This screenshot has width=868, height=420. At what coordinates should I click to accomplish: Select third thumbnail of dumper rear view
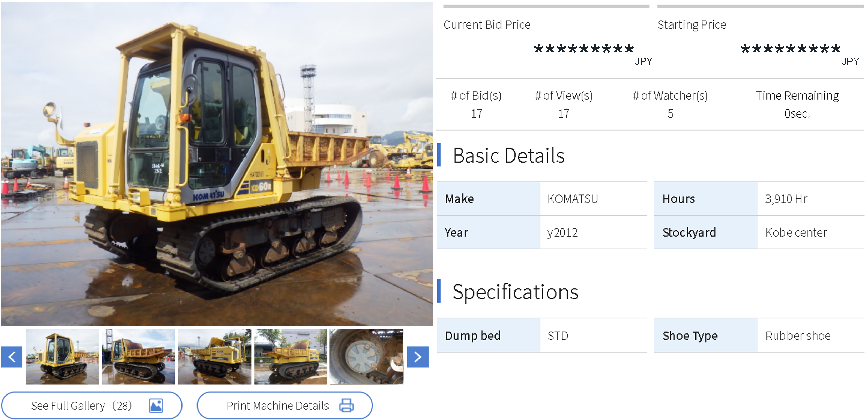215,357
